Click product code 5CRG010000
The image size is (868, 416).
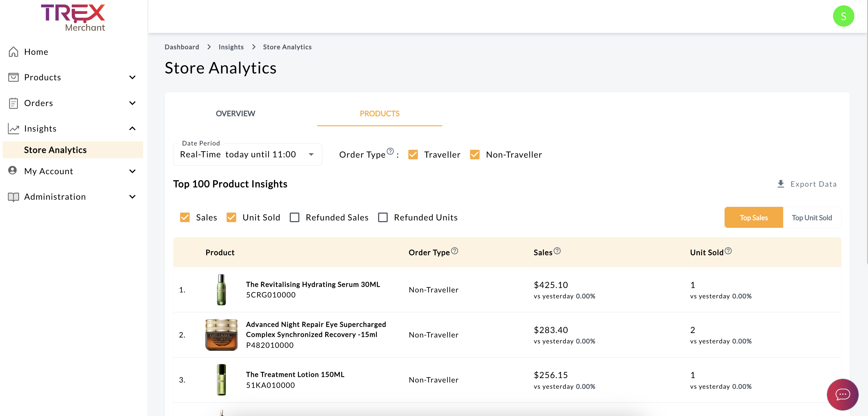pos(271,295)
